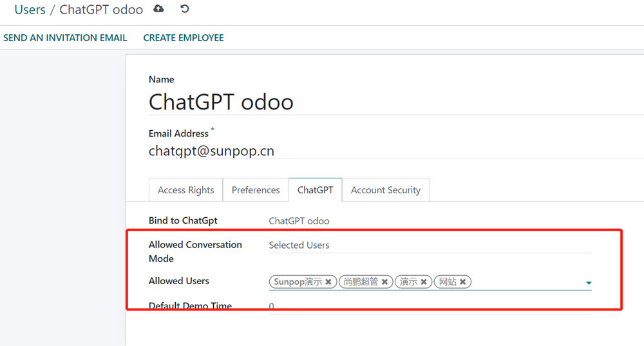644x346 pixels.
Task: Click the discard changes undo icon
Action: click(x=185, y=9)
